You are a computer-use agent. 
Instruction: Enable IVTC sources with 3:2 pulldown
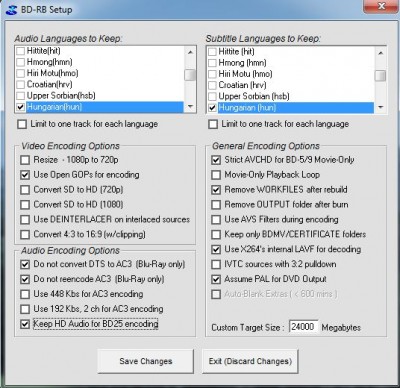tap(216, 264)
